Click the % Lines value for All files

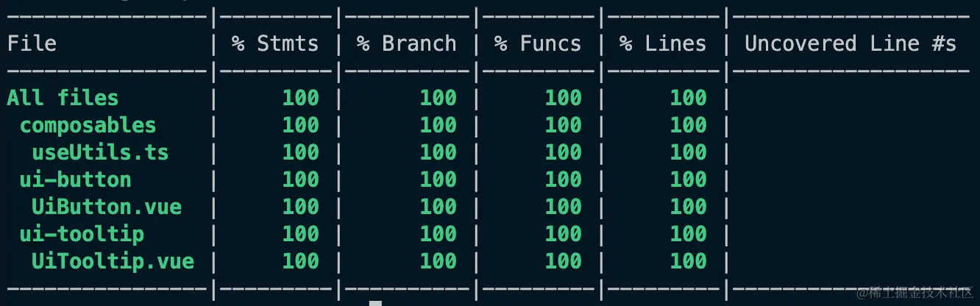(x=689, y=98)
